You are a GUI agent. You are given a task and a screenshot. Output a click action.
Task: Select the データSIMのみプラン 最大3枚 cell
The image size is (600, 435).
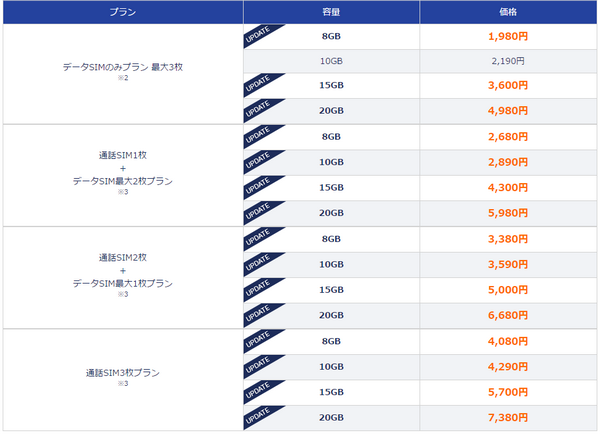point(123,74)
